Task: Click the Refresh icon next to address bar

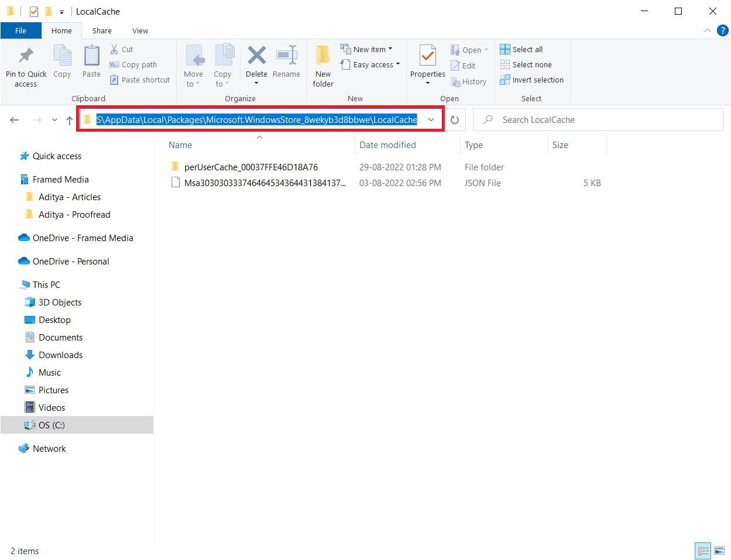Action: click(455, 119)
